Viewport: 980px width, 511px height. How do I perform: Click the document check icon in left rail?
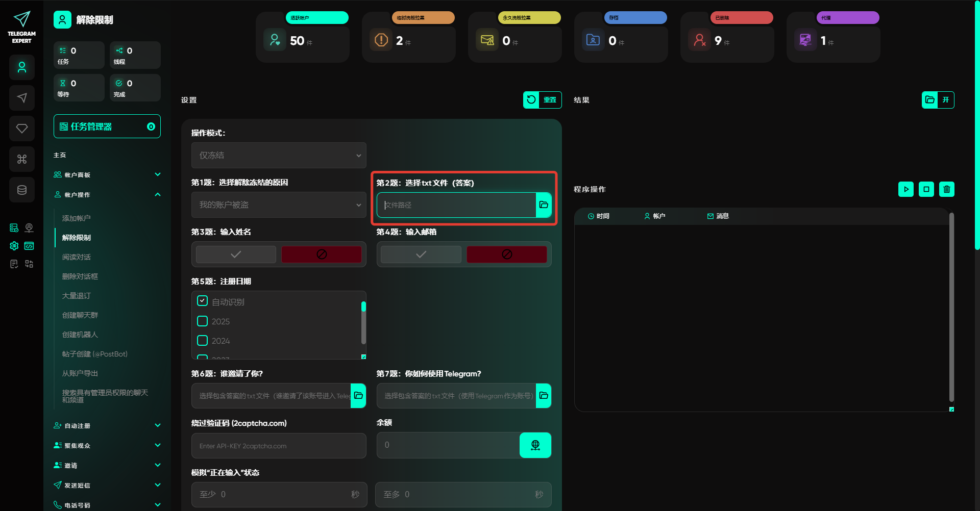click(14, 264)
